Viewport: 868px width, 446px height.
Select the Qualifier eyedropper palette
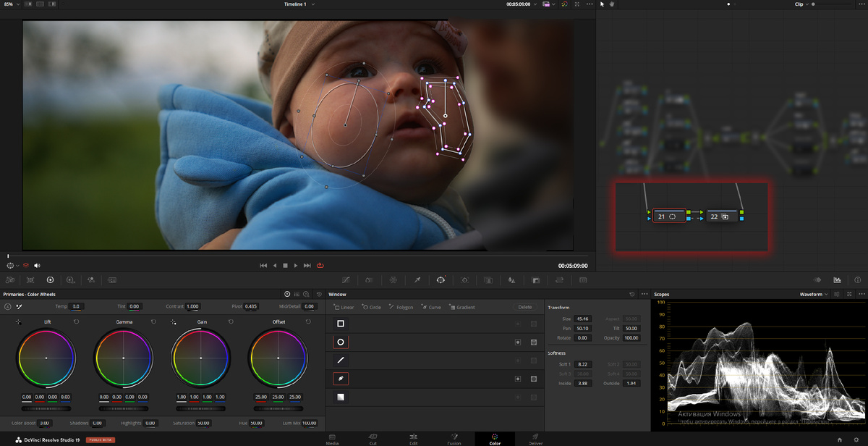[x=417, y=279]
